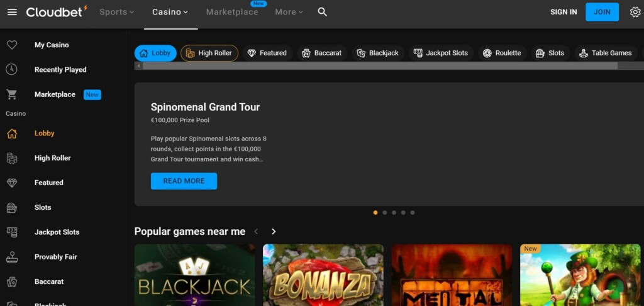Image resolution: width=644 pixels, height=306 pixels.
Task: Open the hamburger menu icon
Action: pos(12,12)
